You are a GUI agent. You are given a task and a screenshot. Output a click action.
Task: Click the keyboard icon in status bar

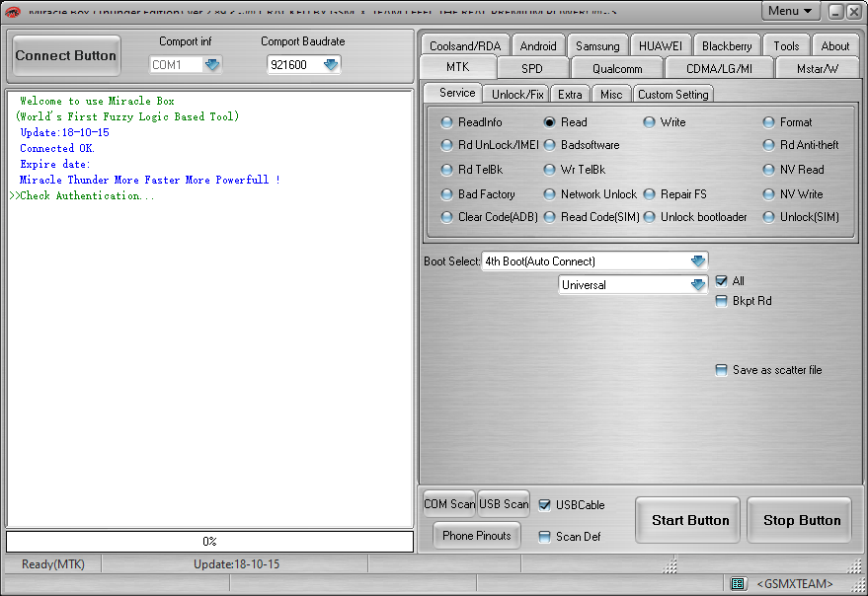(x=738, y=584)
